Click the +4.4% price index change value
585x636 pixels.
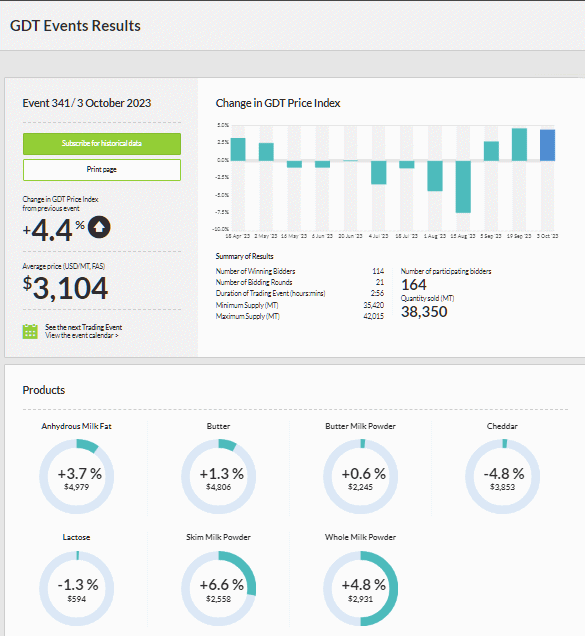(54, 230)
